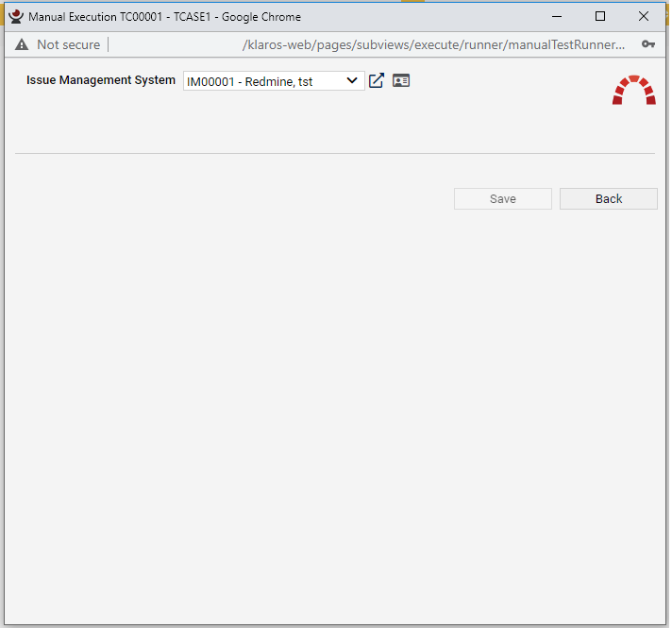The image size is (672, 628).
Task: Click the ID card credentials icon
Action: point(401,81)
